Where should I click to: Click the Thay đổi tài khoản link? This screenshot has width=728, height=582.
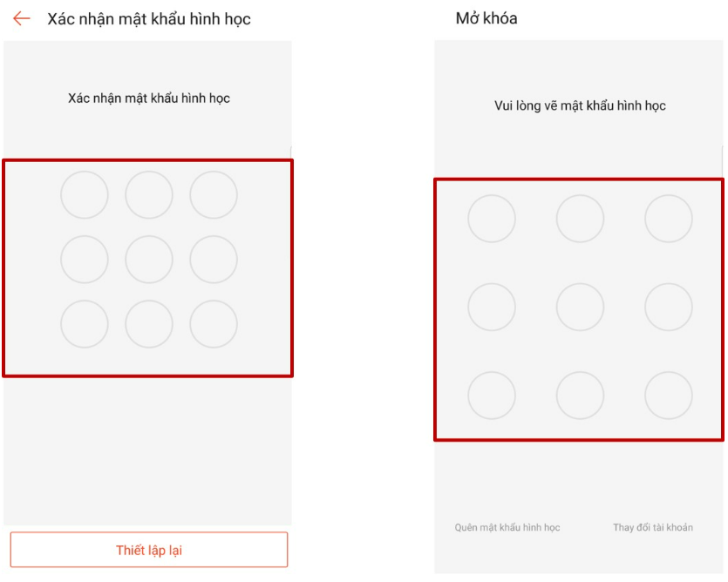coord(653,528)
